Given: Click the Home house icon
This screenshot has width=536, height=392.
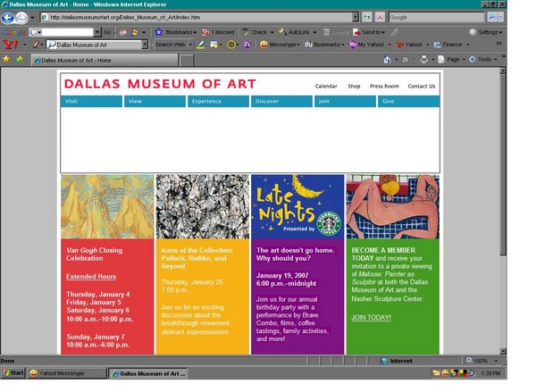Looking at the screenshot, I should pyautogui.click(x=387, y=60).
